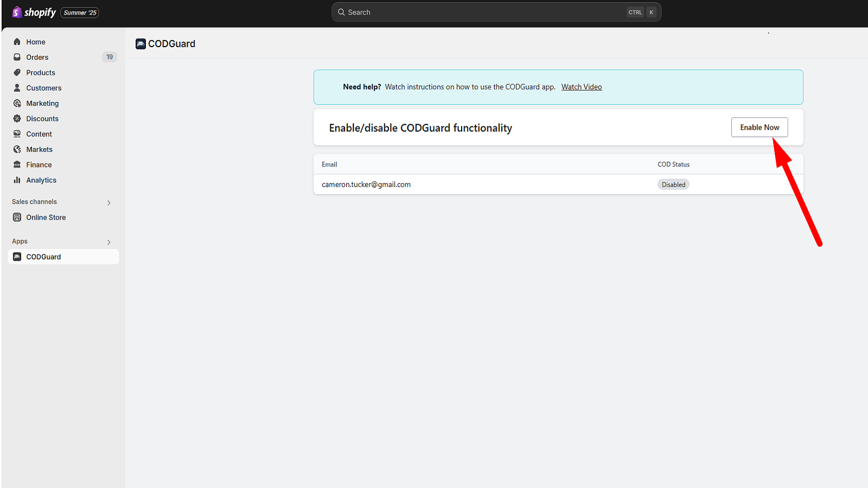Click the Markets globe icon

pyautogui.click(x=17, y=149)
